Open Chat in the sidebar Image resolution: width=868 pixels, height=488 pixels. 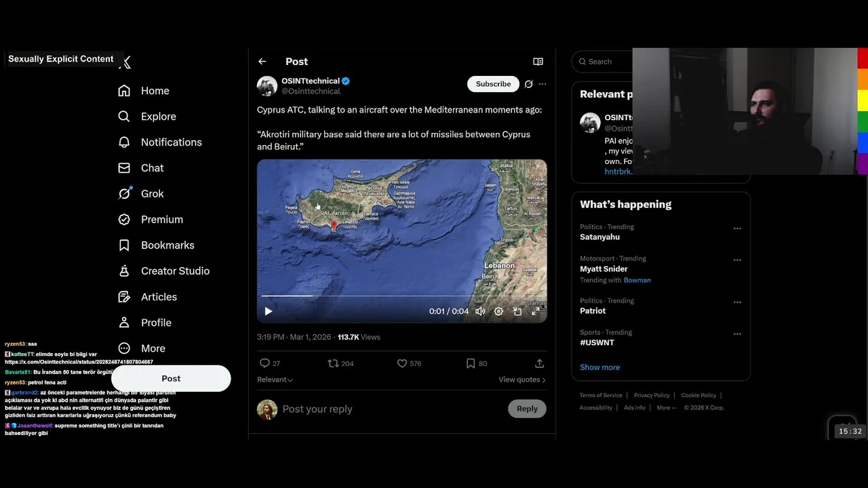[140, 168]
